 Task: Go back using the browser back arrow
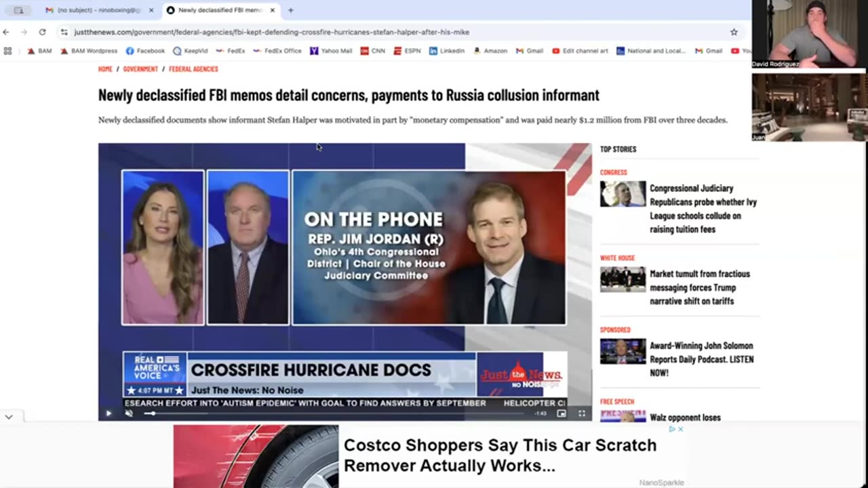(x=6, y=32)
